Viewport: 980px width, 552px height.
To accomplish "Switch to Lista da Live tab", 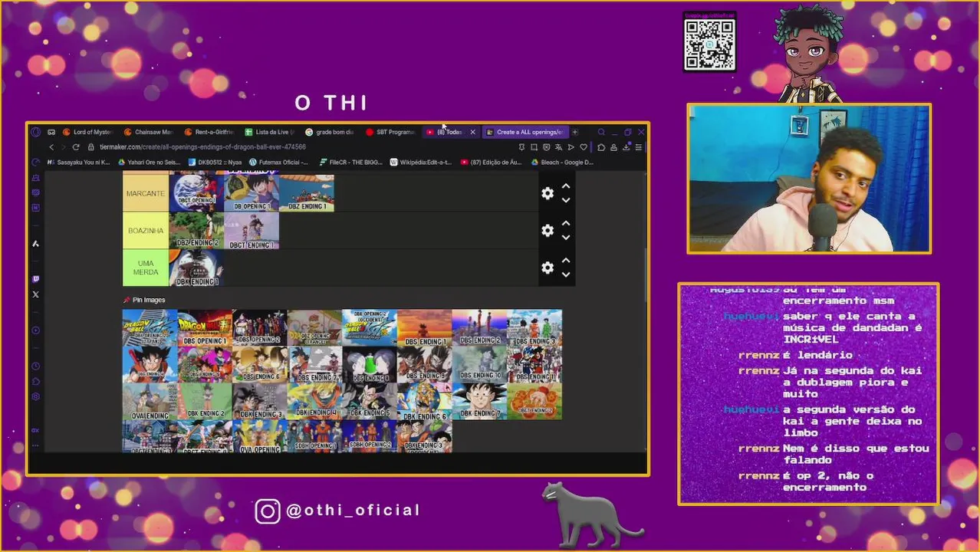I will (270, 132).
